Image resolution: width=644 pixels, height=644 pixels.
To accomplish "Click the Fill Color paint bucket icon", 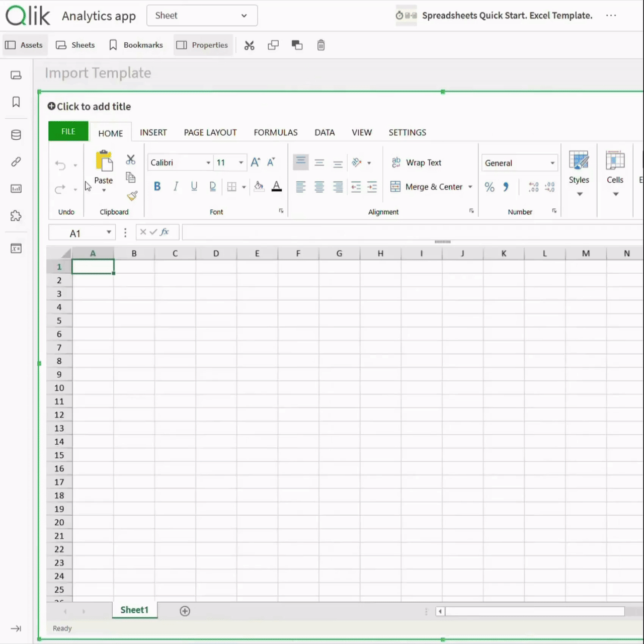I will coord(259,186).
